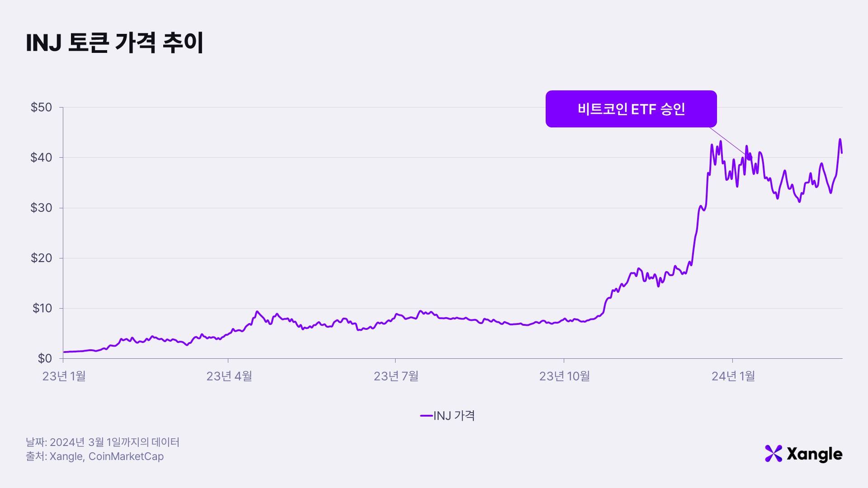Image resolution: width=868 pixels, height=488 pixels.
Task: Select the 23년 10월 x-axis label
Action: pos(564,376)
